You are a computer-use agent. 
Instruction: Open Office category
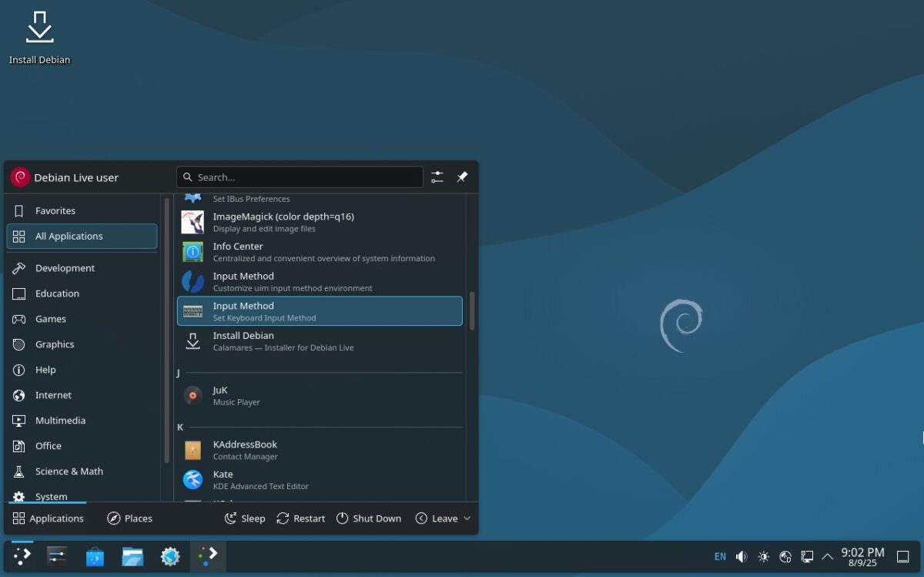point(82,446)
